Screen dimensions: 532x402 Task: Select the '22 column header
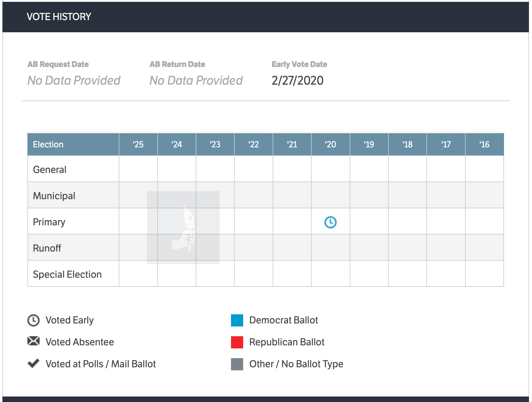(x=254, y=144)
